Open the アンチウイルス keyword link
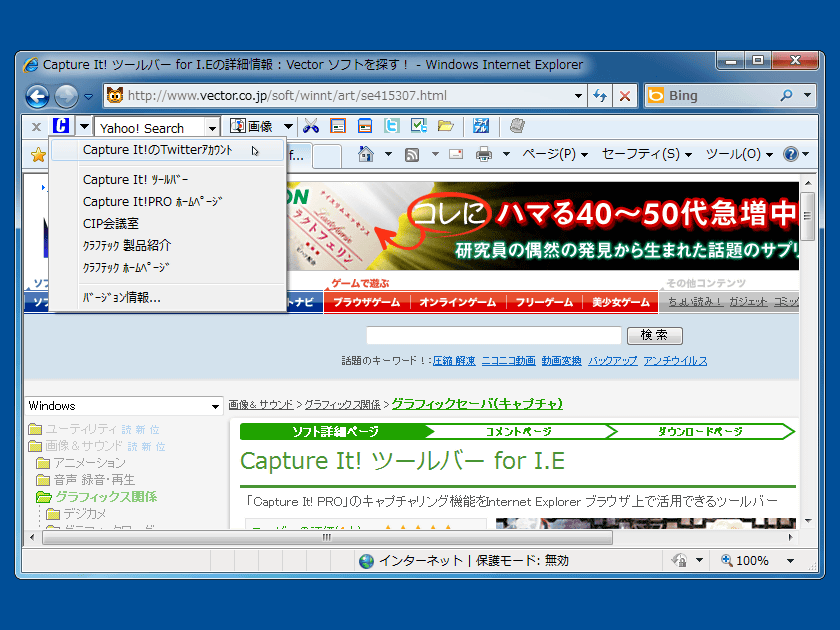 tap(675, 361)
